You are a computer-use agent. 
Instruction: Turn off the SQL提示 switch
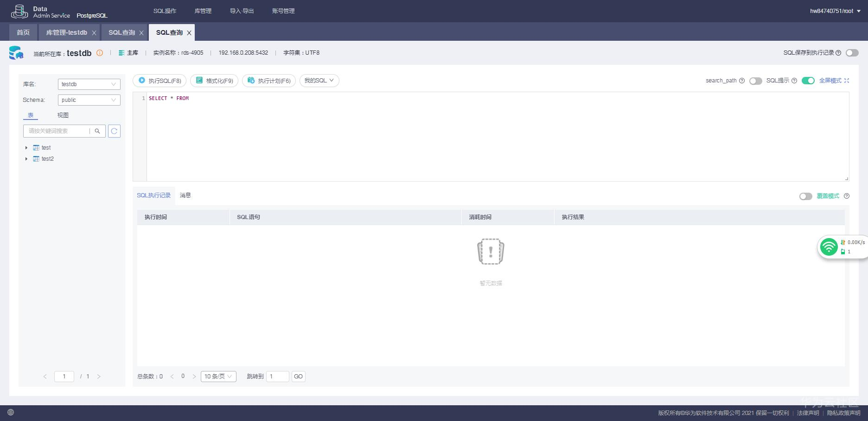coord(808,81)
